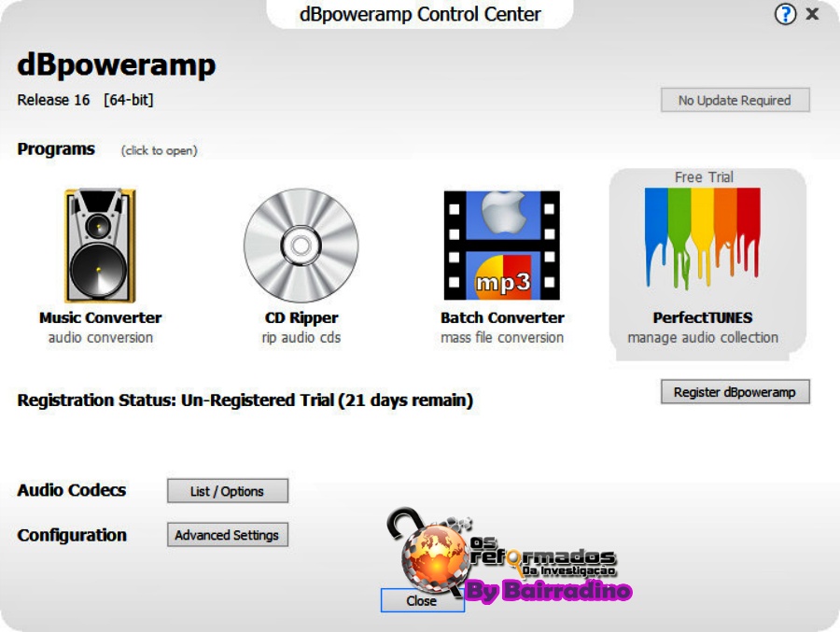Click Register dBpoweramp button
Screen dimensions: 840x632
(x=735, y=392)
